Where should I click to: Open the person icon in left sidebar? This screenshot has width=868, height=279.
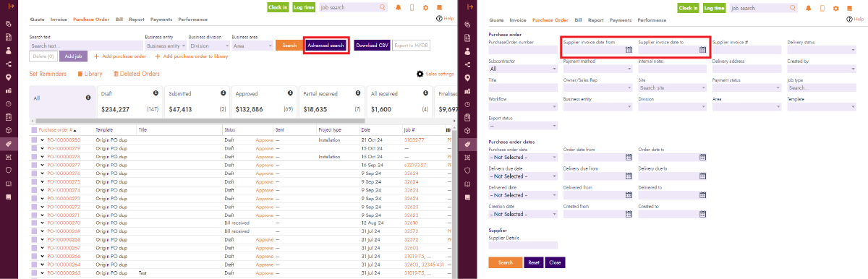pyautogui.click(x=9, y=51)
